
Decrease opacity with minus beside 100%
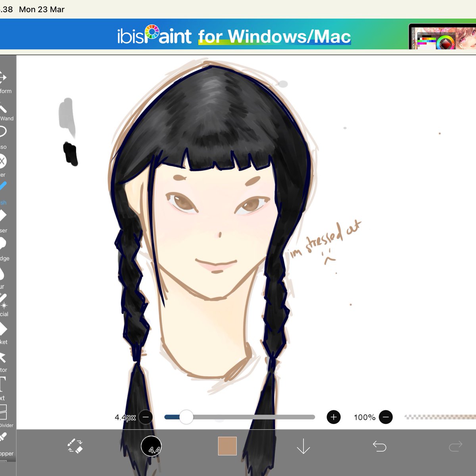coord(386,417)
